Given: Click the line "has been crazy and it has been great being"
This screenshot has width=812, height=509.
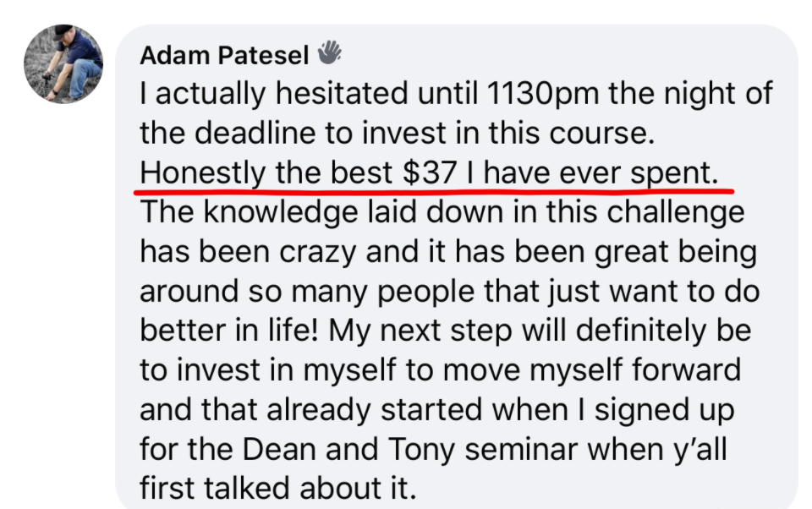Looking at the screenshot, I should pyautogui.click(x=447, y=251).
